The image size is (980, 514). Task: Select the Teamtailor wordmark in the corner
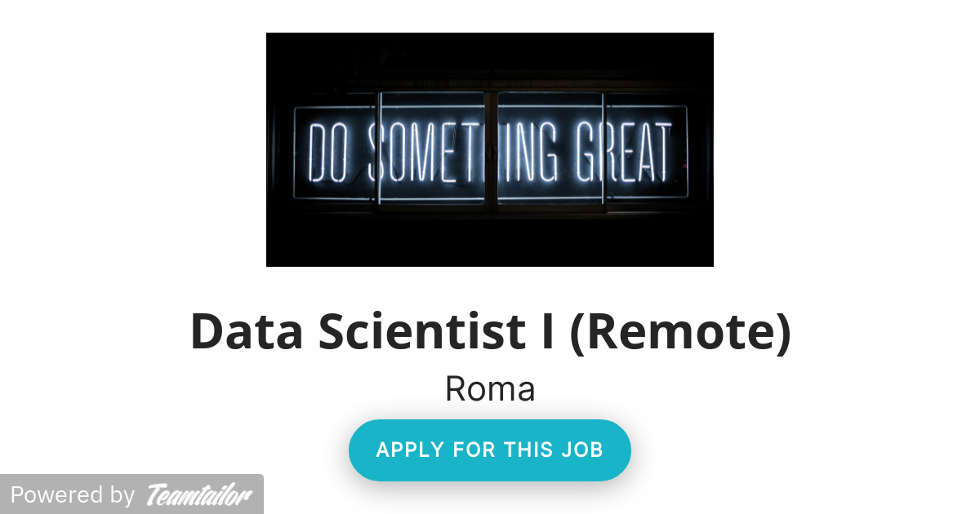pos(198,494)
